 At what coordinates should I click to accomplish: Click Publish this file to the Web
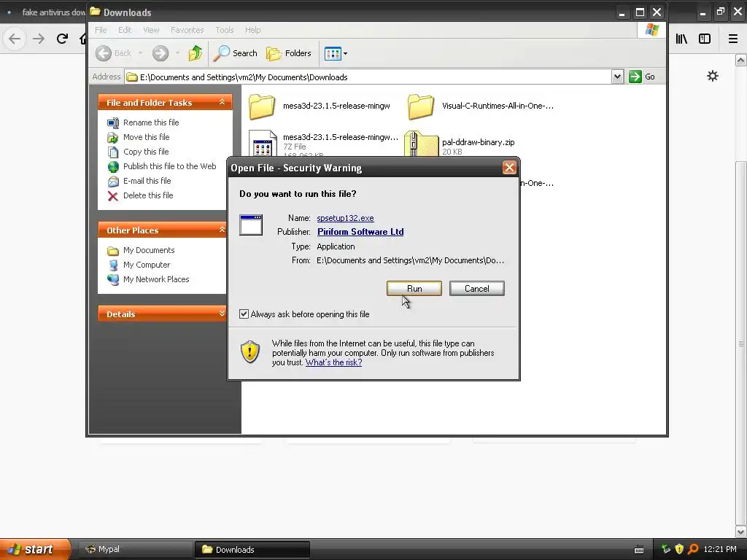coord(169,166)
